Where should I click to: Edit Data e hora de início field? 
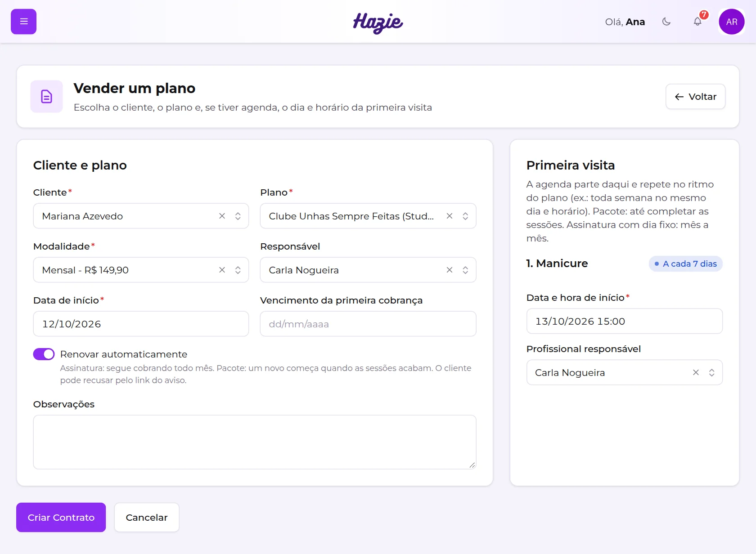(625, 321)
